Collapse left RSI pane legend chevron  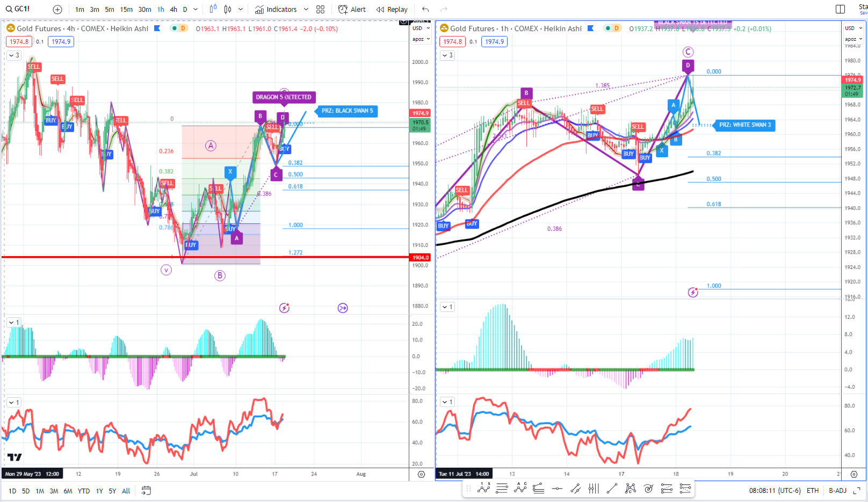(14, 402)
